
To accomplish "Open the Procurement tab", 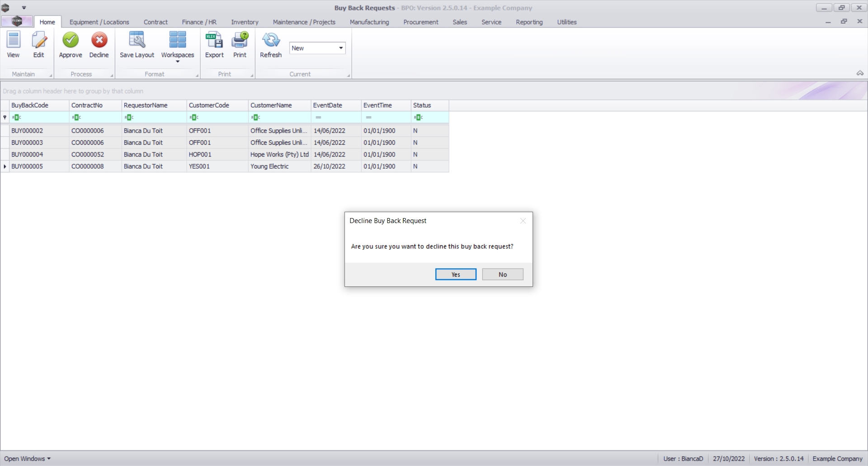I will (x=420, y=22).
